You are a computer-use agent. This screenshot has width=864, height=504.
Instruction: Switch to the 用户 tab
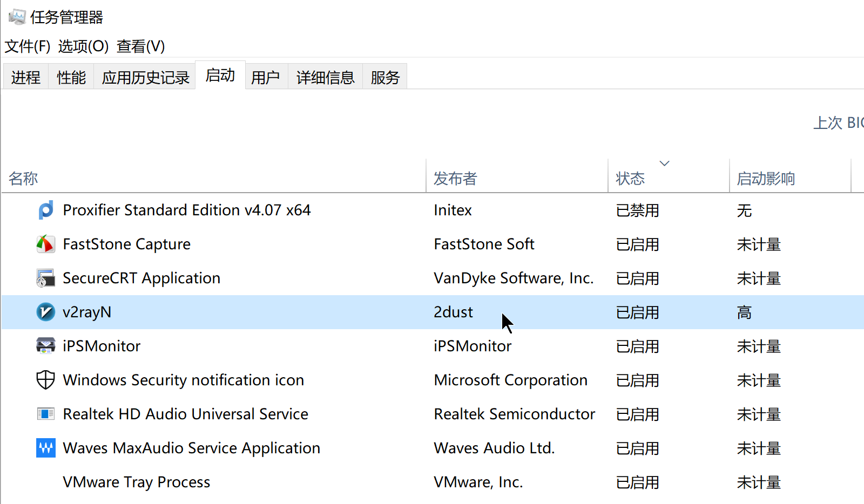266,77
